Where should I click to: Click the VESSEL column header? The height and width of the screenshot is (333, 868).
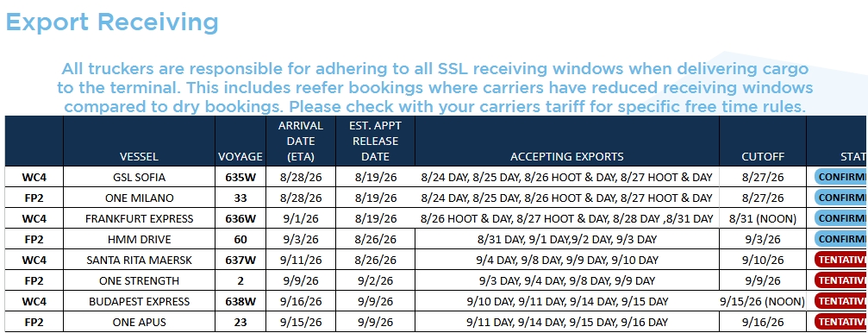click(x=139, y=157)
